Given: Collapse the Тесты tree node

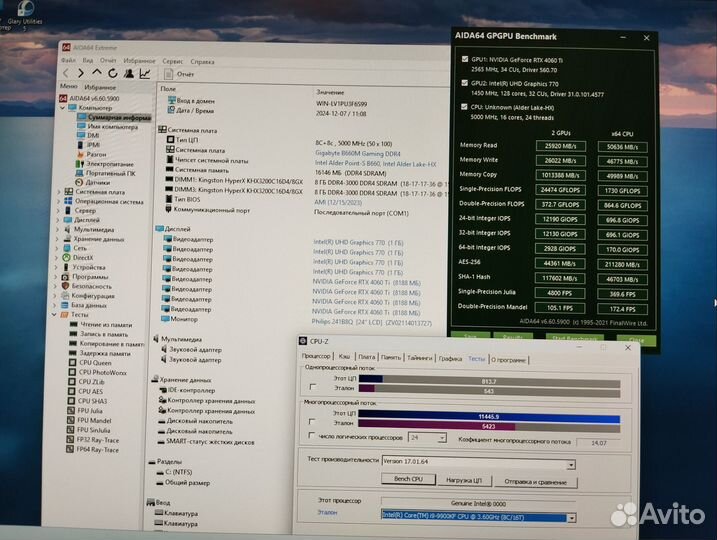Looking at the screenshot, I should pyautogui.click(x=54, y=315).
